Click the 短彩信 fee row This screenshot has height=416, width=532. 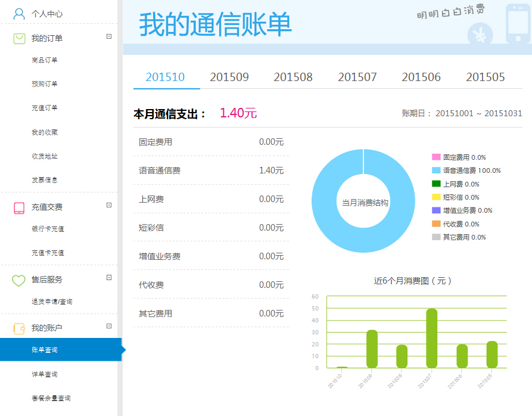tap(211, 227)
